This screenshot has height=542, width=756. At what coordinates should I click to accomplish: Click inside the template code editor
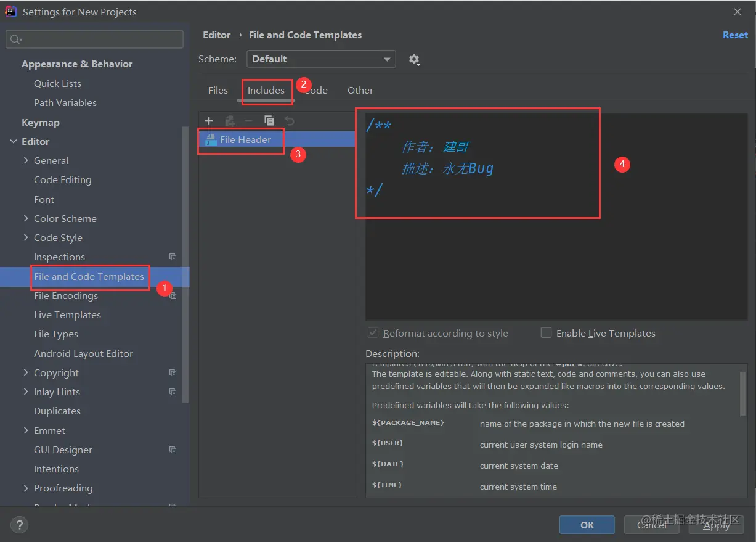click(556, 216)
